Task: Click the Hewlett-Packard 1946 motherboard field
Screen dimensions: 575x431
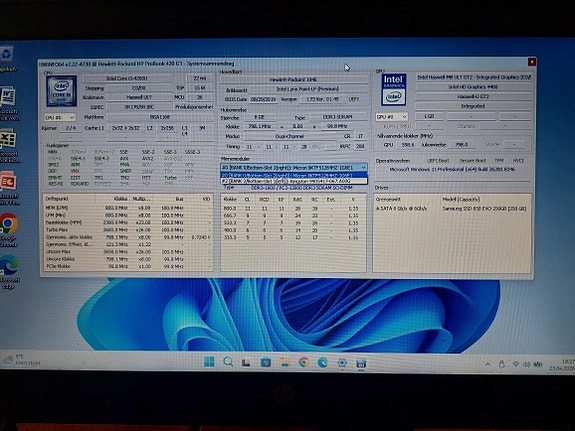Action: [293, 80]
